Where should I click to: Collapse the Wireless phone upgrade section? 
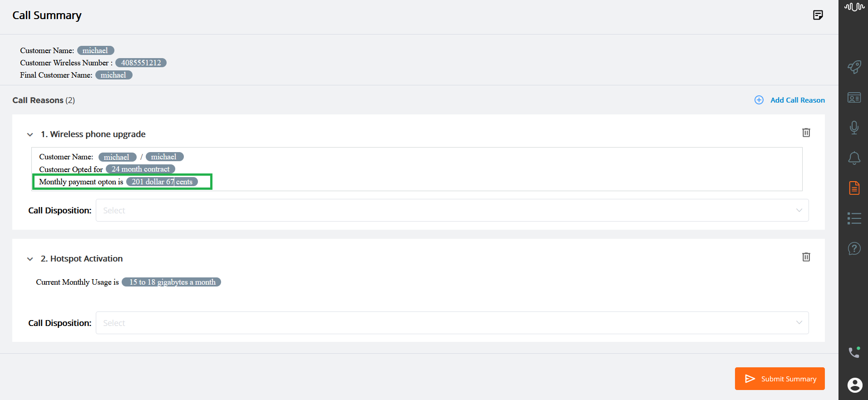point(30,134)
